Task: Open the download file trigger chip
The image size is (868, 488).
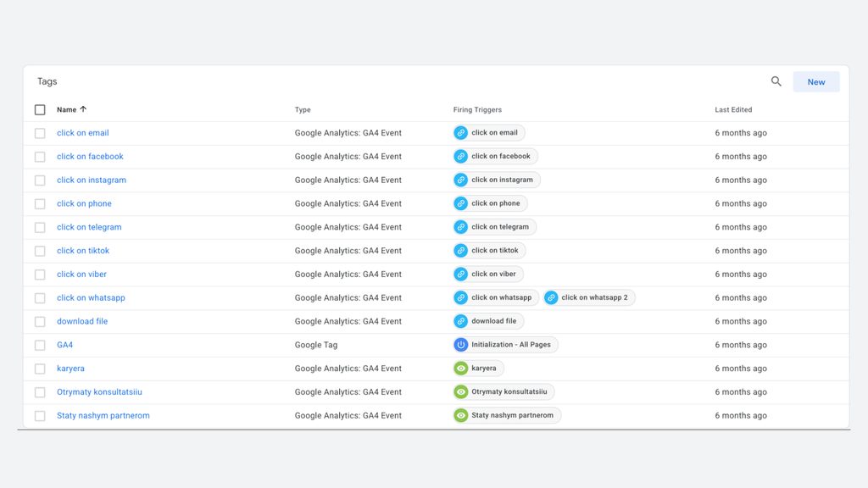Action: tap(488, 321)
